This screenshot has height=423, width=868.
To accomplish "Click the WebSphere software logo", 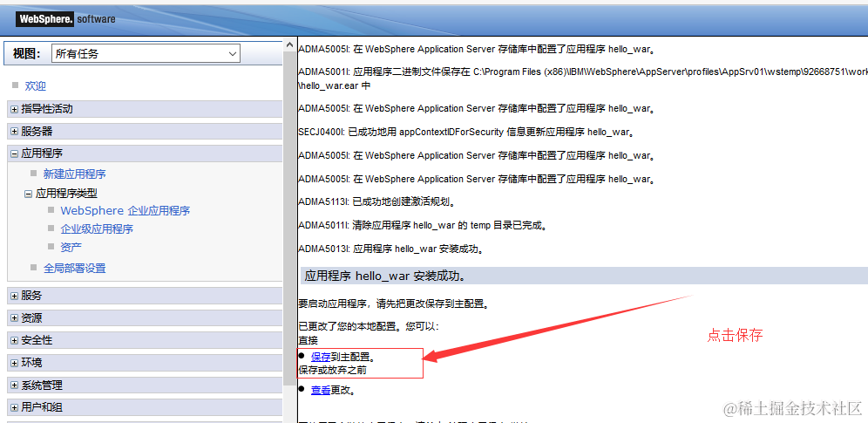I will tap(65, 19).
